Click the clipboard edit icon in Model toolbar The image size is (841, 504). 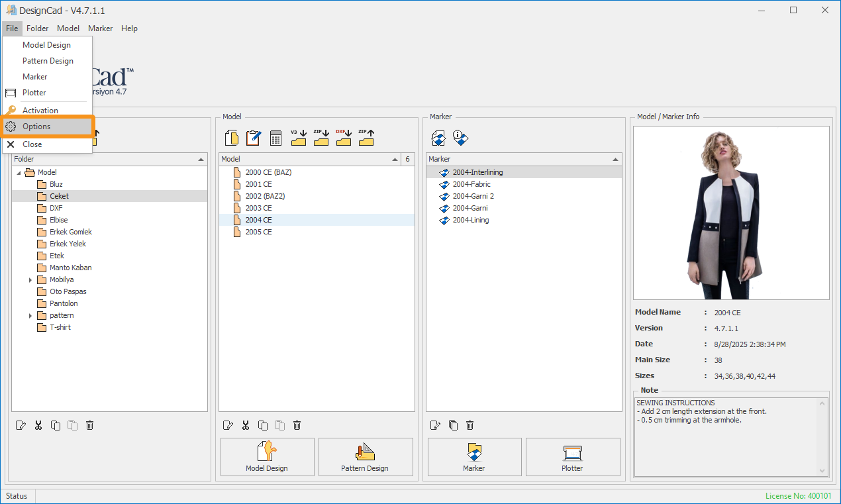253,138
